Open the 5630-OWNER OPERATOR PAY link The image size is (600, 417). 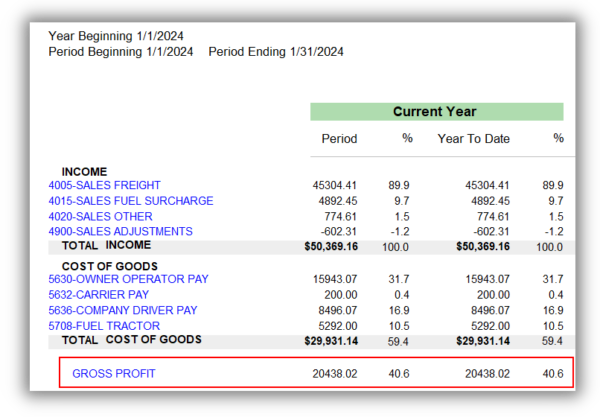[128, 279]
